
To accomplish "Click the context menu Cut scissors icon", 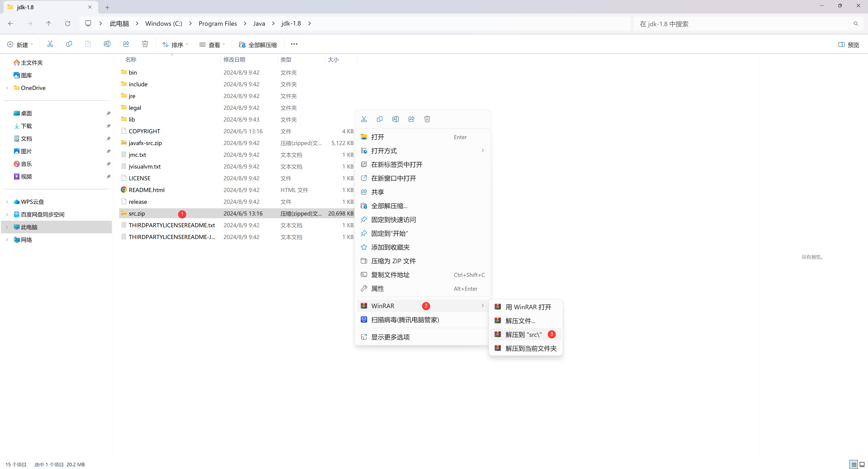I will click(x=363, y=119).
